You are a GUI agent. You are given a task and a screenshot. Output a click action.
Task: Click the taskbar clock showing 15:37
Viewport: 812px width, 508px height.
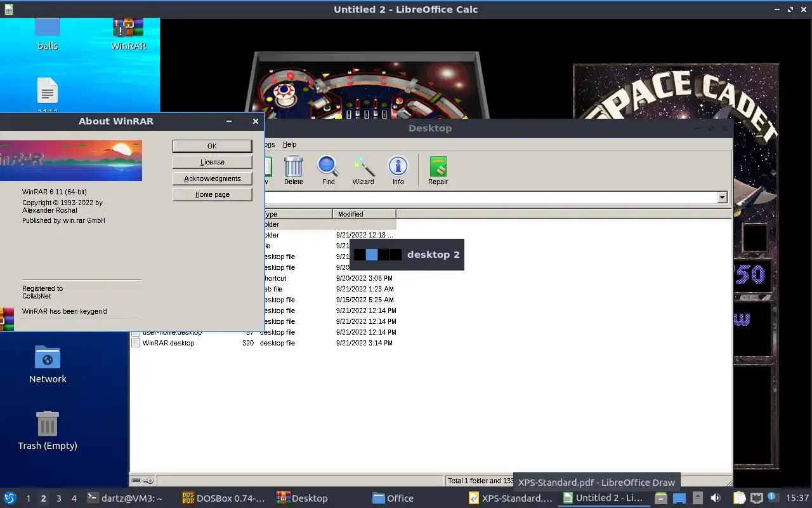(797, 498)
